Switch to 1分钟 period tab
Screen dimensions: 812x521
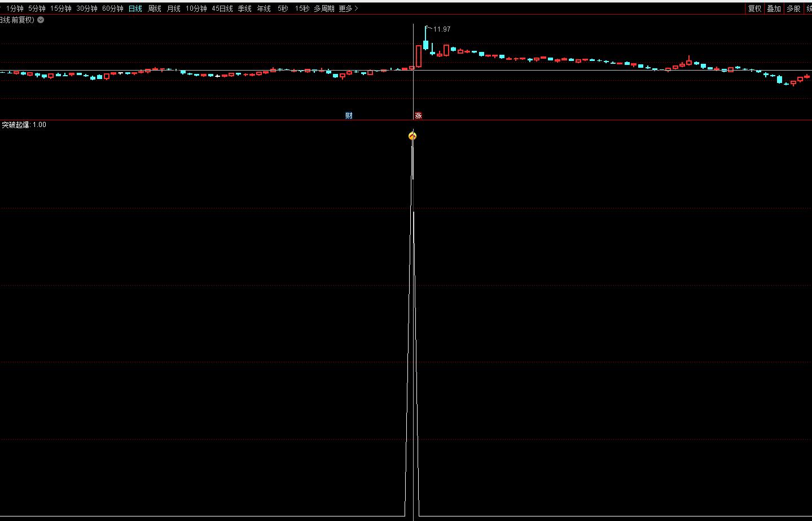point(15,8)
